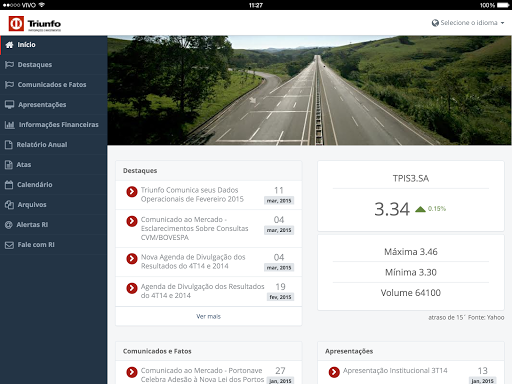Click the flag icon next to Destaques

(x=9, y=65)
